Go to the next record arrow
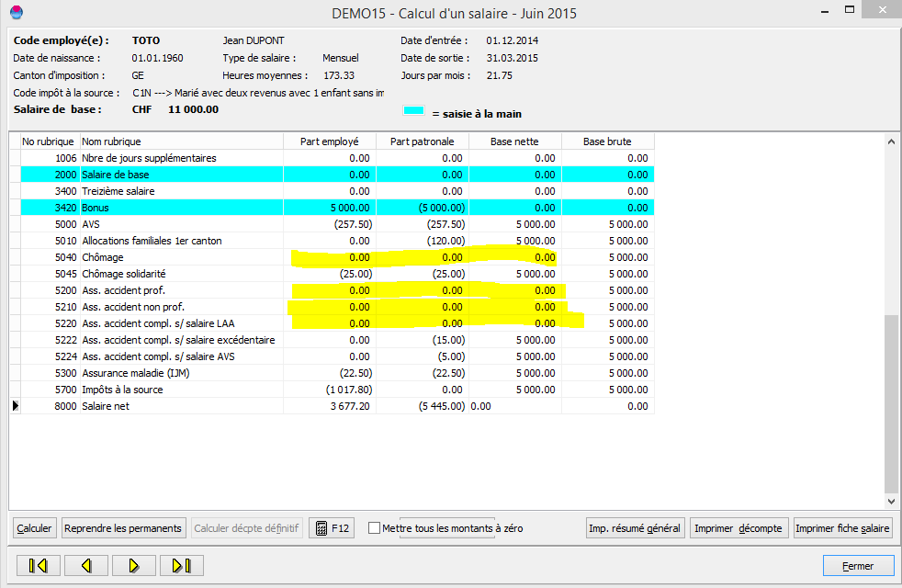 (x=134, y=566)
